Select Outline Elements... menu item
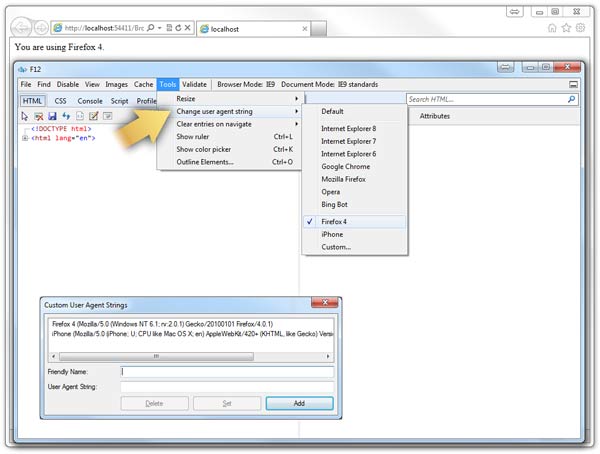The image size is (600, 454). click(x=230, y=162)
